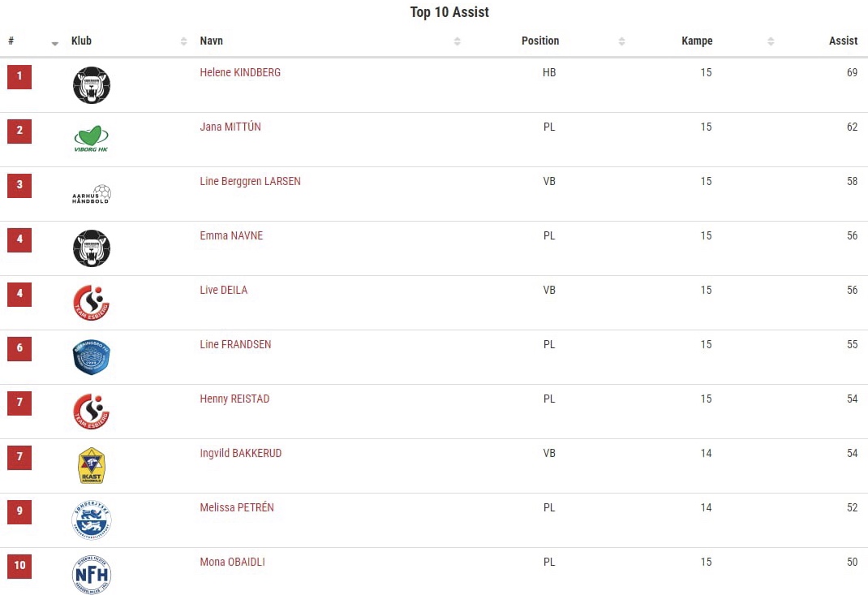868x595 pixels.
Task: Click blue club logo beside Line Frandsen
Action: click(92, 357)
